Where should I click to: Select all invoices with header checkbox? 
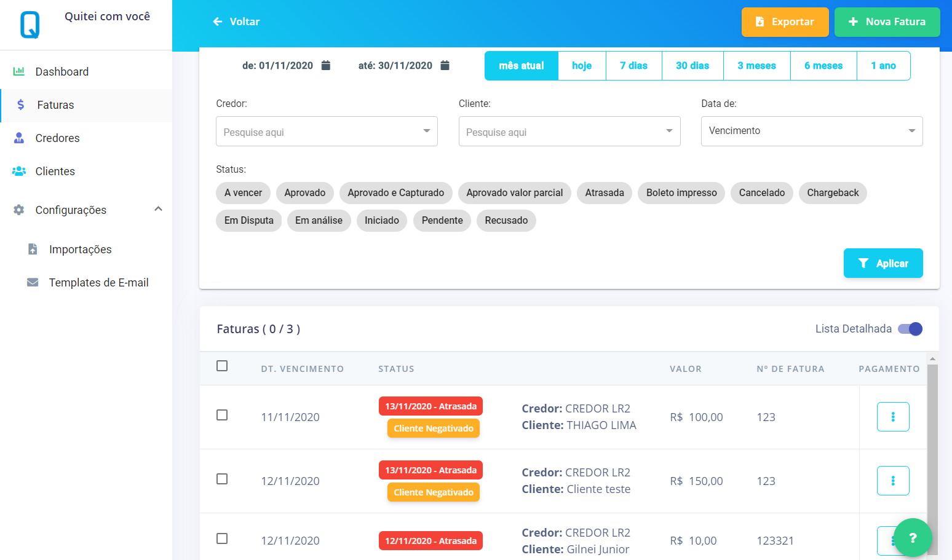tap(222, 366)
